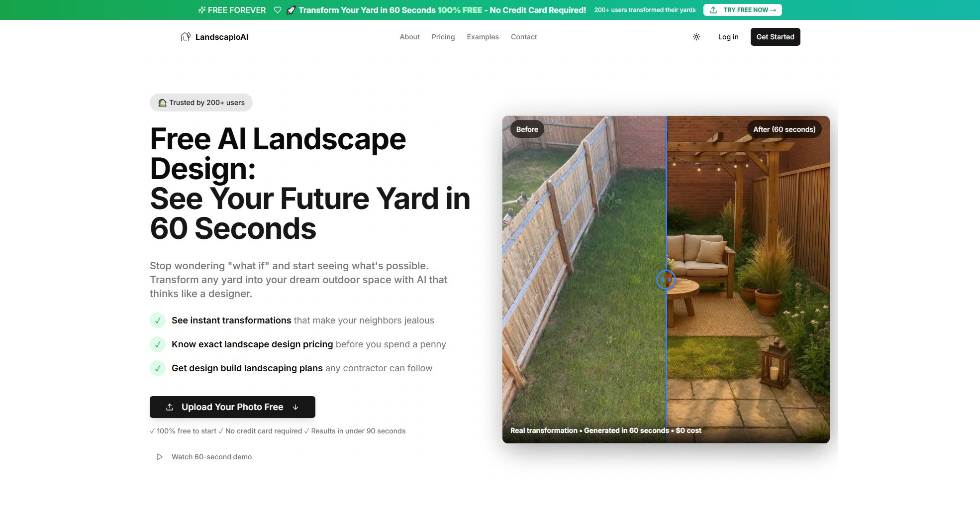Open the Contact page from the navigation
Viewport: 980px width, 520px height.
(523, 36)
